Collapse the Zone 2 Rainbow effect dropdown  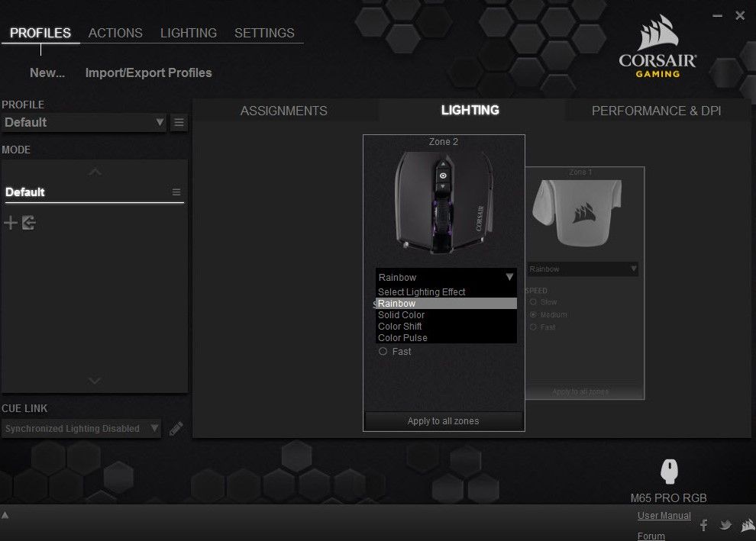509,277
